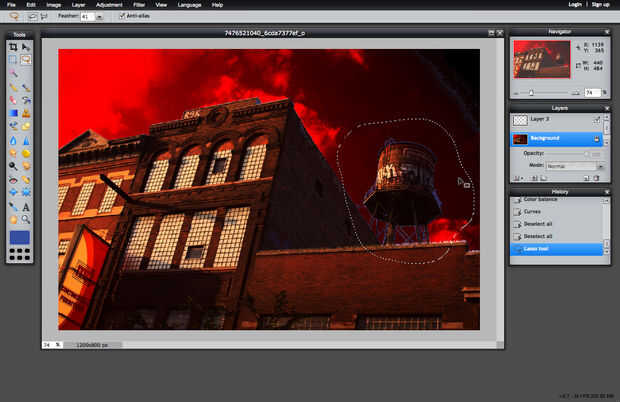Image resolution: width=620 pixels, height=402 pixels.
Task: Select Lasso tool entry in History panel
Action: [x=557, y=249]
